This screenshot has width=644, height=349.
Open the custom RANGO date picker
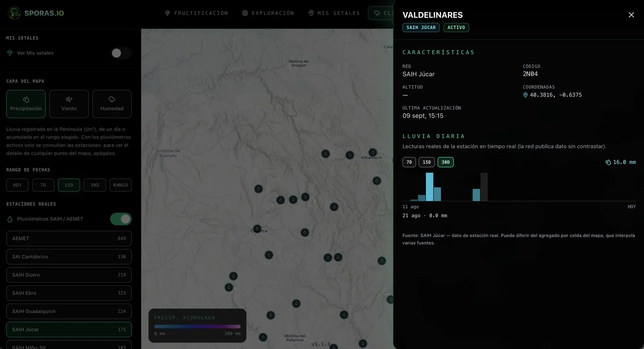(x=120, y=185)
